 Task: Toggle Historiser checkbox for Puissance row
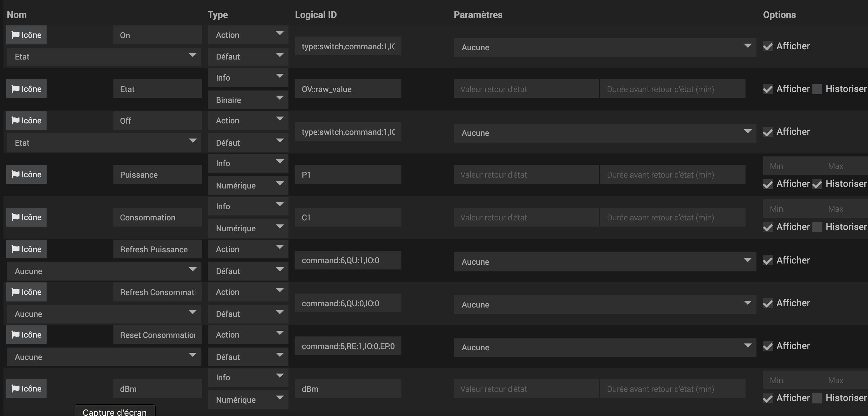tap(817, 184)
